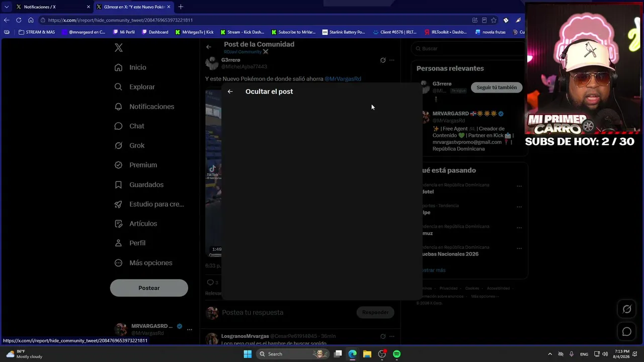644x362 pixels.
Task: Click the floating Grok button
Action: click(x=627, y=309)
